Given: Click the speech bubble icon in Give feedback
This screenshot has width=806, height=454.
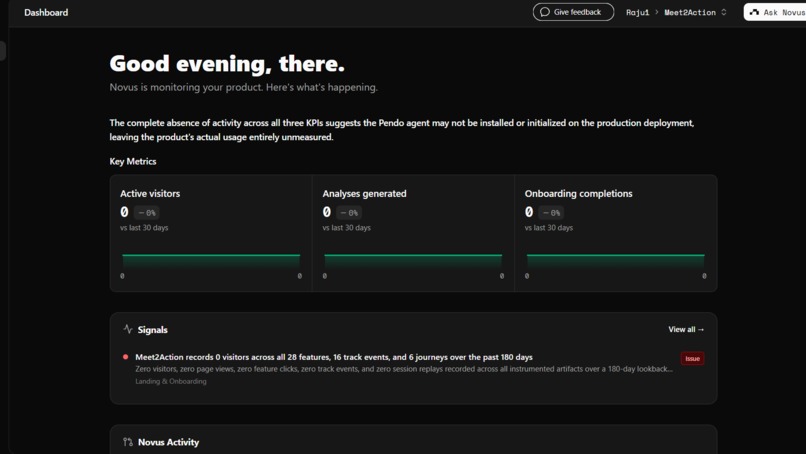Looking at the screenshot, I should pos(545,12).
